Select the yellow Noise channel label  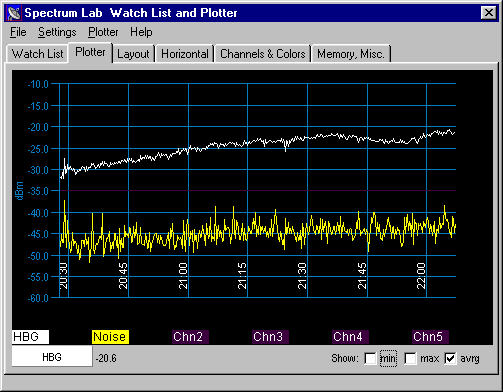click(x=110, y=337)
